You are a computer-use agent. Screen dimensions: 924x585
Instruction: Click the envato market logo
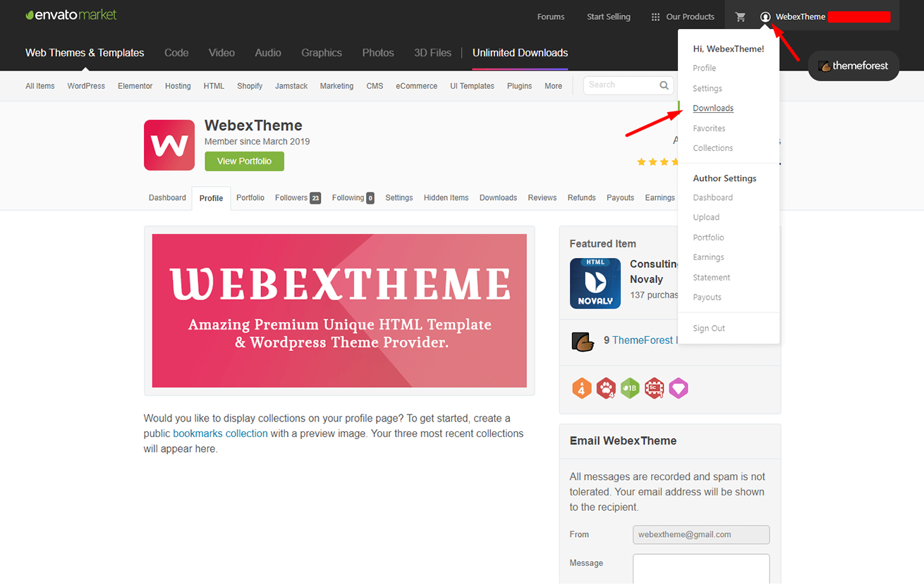(x=71, y=13)
